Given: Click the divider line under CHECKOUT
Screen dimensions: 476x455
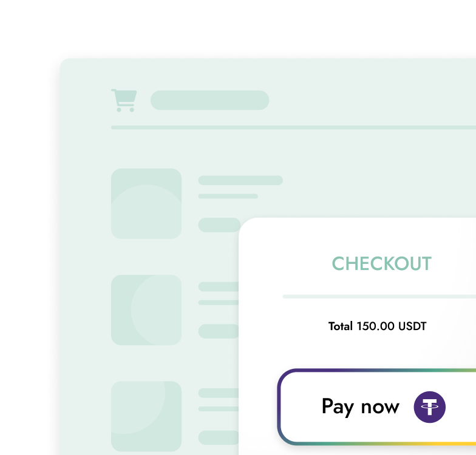Looking at the screenshot, I should click(379, 296).
